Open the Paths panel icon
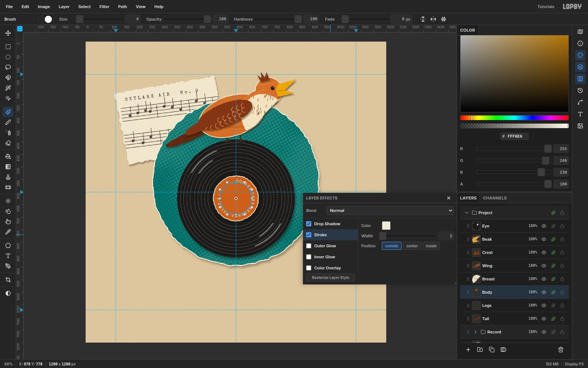The image size is (588, 368). [580, 102]
